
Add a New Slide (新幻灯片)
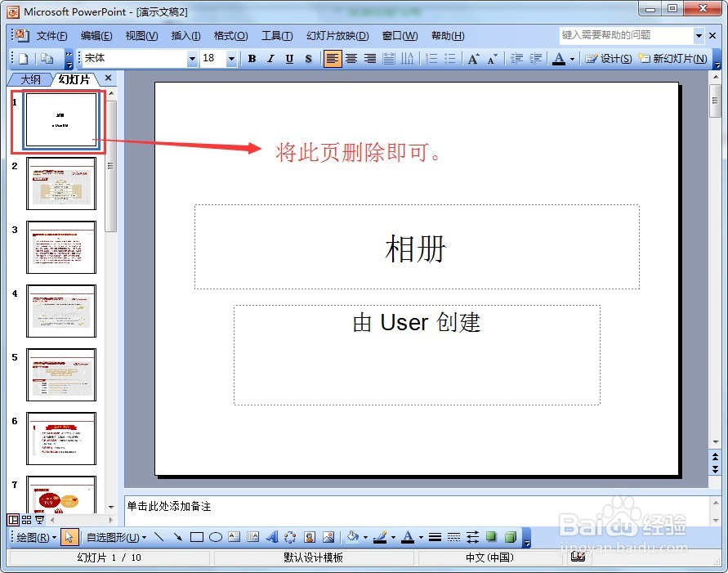(672, 59)
